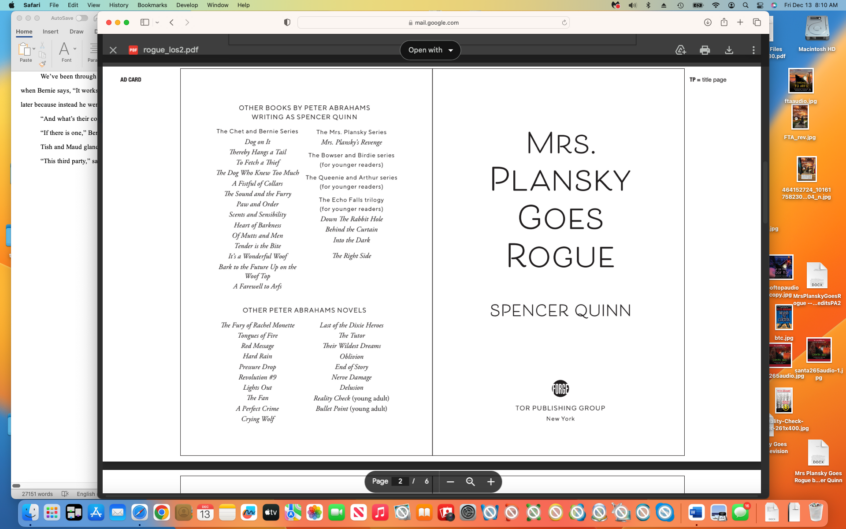Viewport: 846px width, 529px height.
Task: Reload the current Safari page
Action: [x=564, y=23]
